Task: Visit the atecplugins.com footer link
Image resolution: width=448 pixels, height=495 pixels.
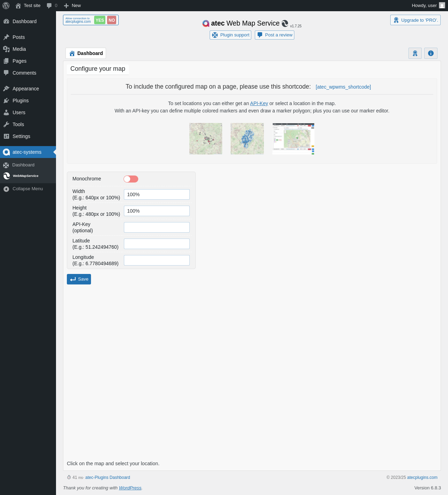Action: pyautogui.click(x=422, y=477)
